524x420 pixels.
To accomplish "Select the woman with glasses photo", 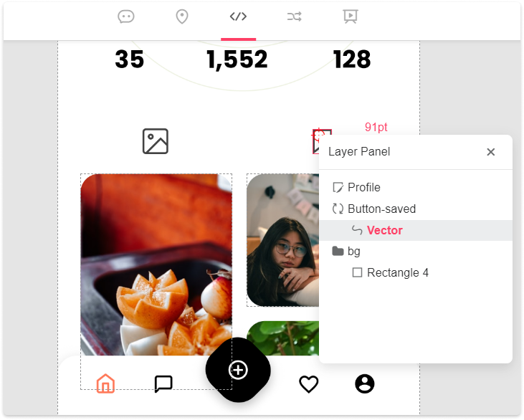I will point(282,240).
